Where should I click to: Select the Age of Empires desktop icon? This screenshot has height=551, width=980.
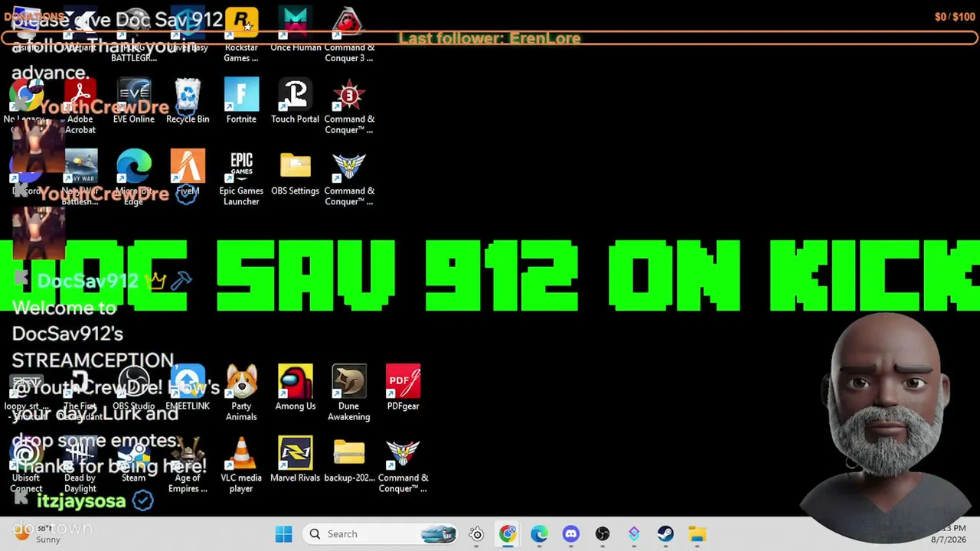point(188,465)
